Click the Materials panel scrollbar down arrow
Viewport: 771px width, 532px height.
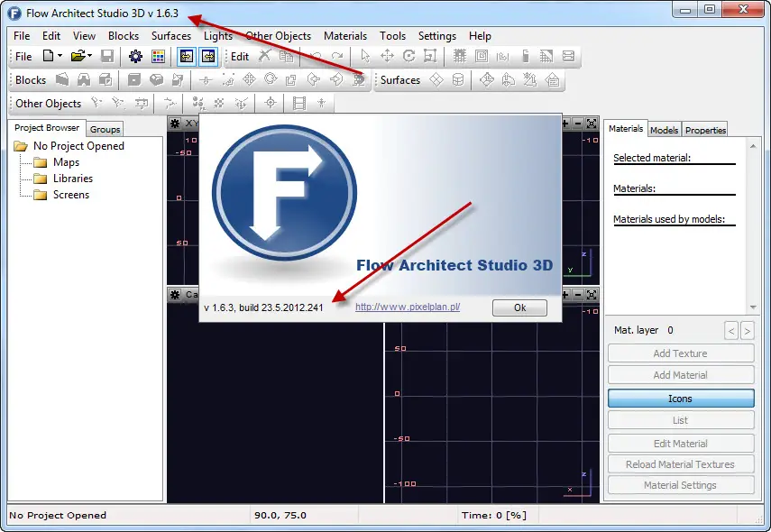pyautogui.click(x=753, y=307)
